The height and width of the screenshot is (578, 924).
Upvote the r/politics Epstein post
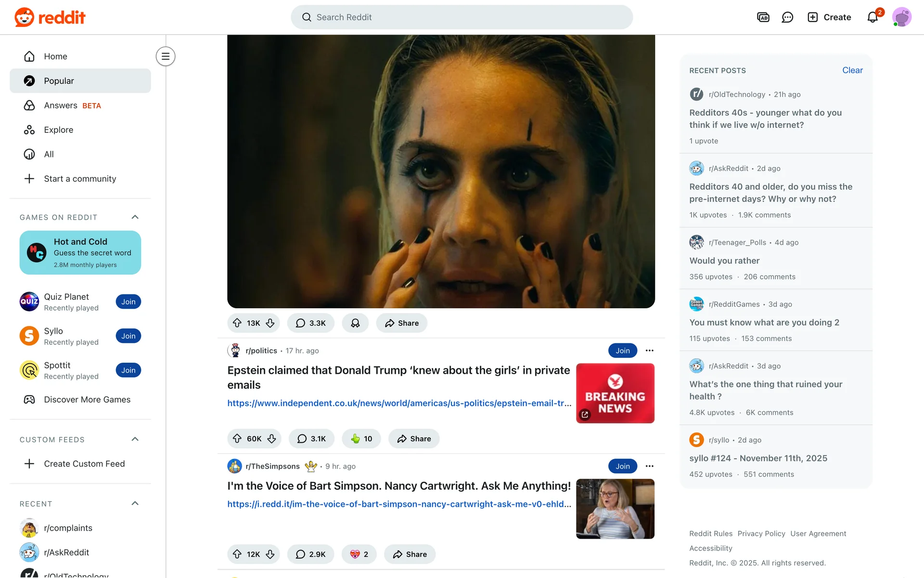click(x=237, y=438)
